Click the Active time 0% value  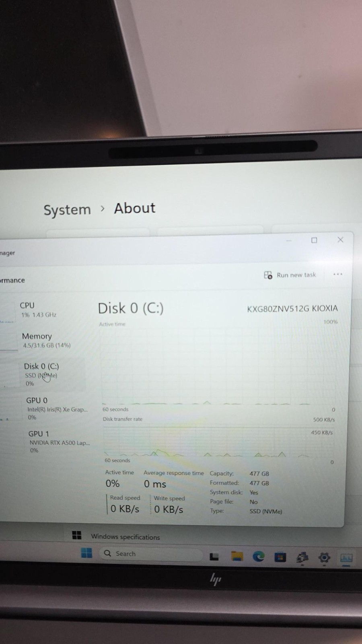113,484
